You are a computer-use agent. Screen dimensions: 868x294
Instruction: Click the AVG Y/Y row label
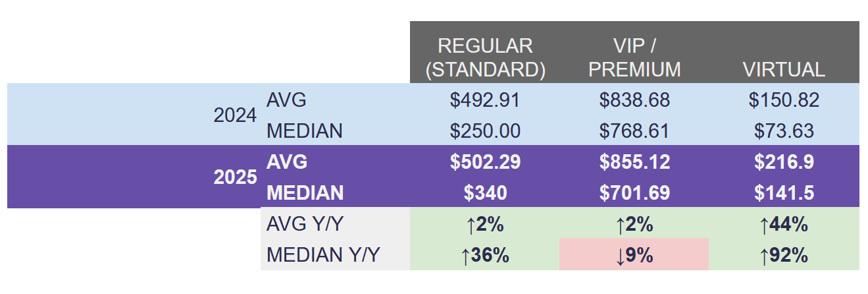coord(305,224)
